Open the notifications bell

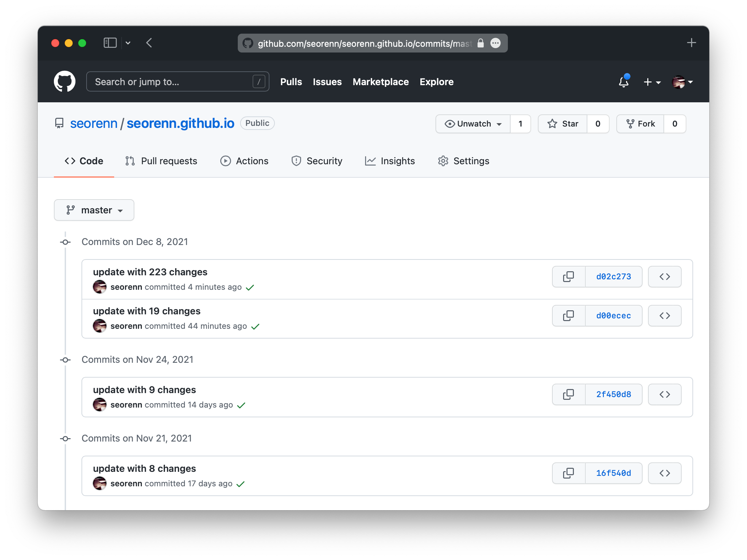click(623, 82)
